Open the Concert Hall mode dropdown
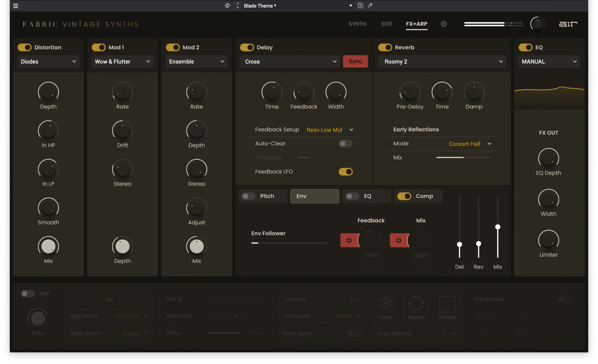The image size is (598, 364). (470, 144)
